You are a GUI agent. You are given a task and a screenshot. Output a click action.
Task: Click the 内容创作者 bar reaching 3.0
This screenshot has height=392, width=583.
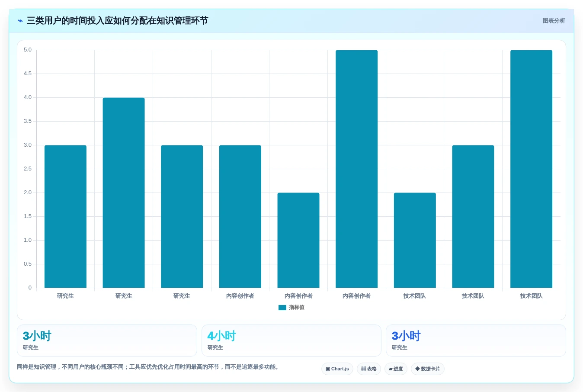(240, 216)
